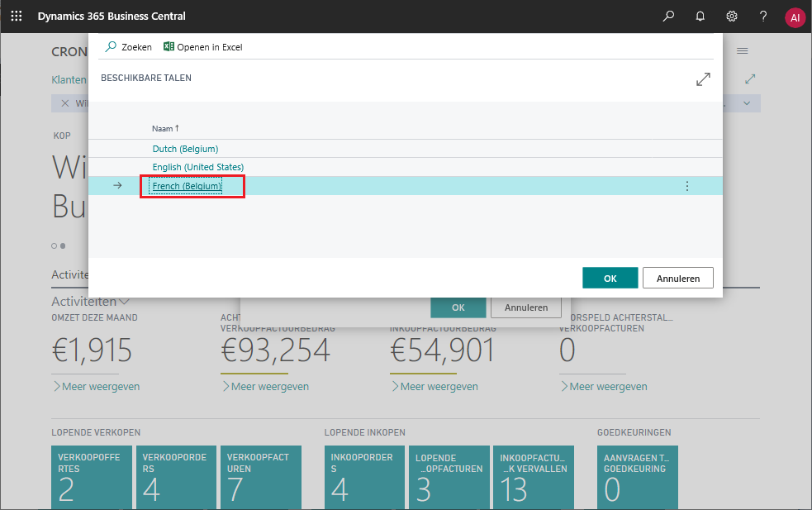The width and height of the screenshot is (812, 510).
Task: Click the search magnifier in top bar
Action: (x=668, y=16)
